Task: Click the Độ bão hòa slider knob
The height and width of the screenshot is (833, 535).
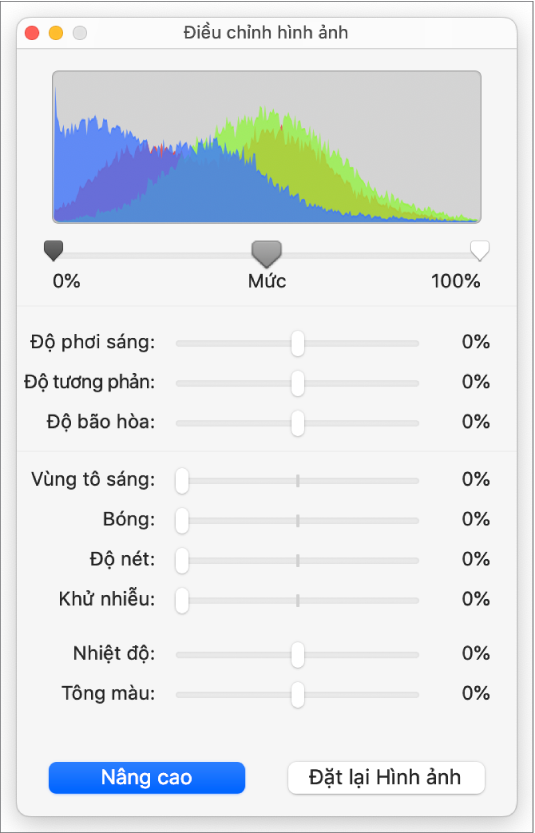Action: point(298,423)
